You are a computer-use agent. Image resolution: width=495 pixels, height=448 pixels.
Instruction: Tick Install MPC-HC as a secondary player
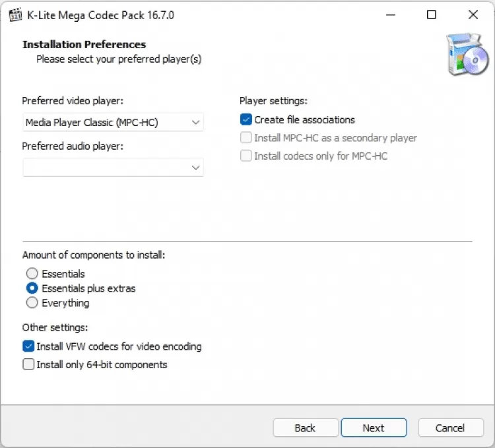[246, 138]
